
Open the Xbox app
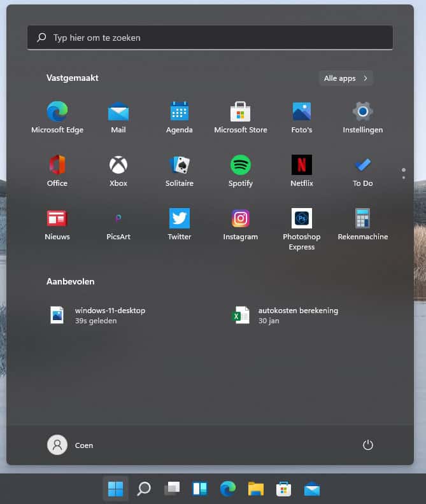click(x=118, y=171)
